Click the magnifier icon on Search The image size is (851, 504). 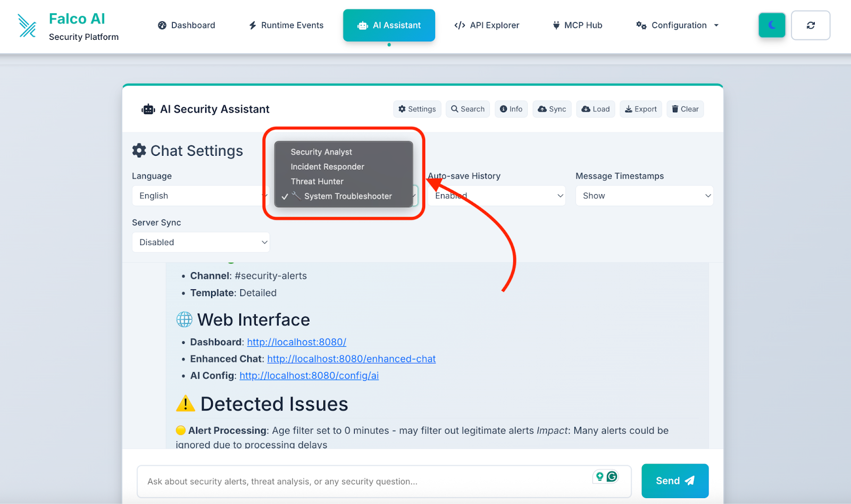coord(455,109)
